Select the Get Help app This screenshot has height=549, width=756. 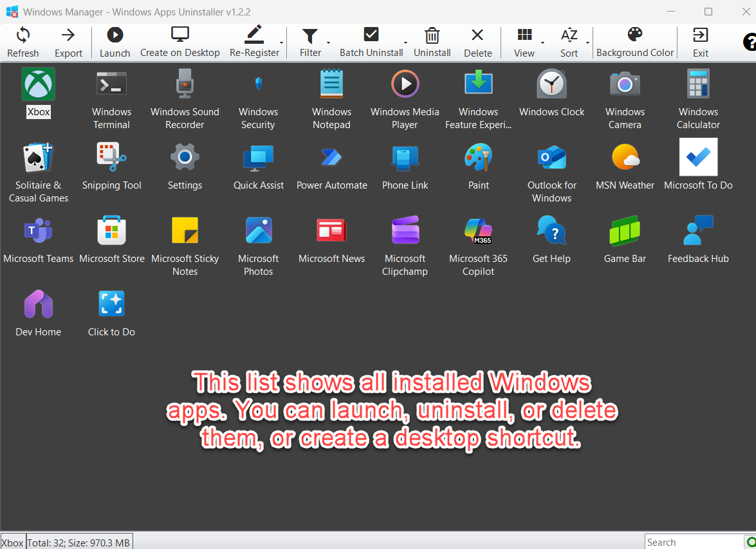[x=551, y=239]
